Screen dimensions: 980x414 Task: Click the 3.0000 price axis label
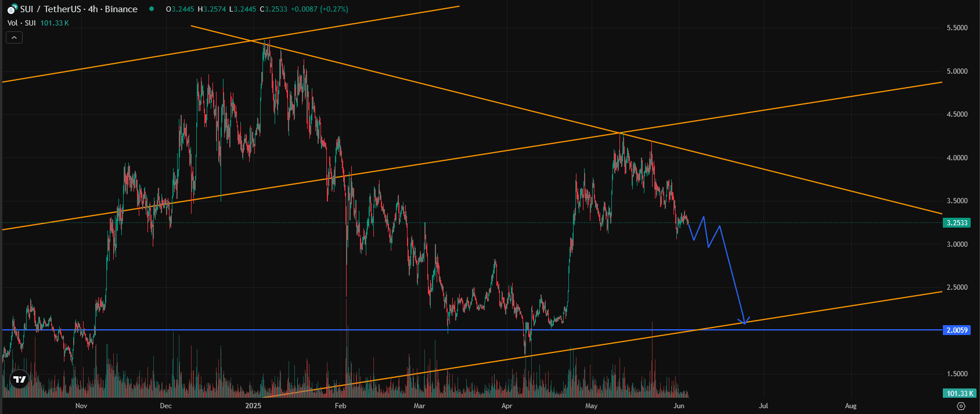tap(957, 244)
